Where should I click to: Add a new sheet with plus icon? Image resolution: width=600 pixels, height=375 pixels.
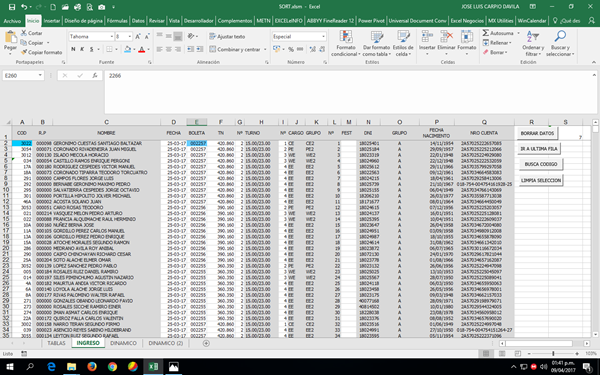coord(206,343)
